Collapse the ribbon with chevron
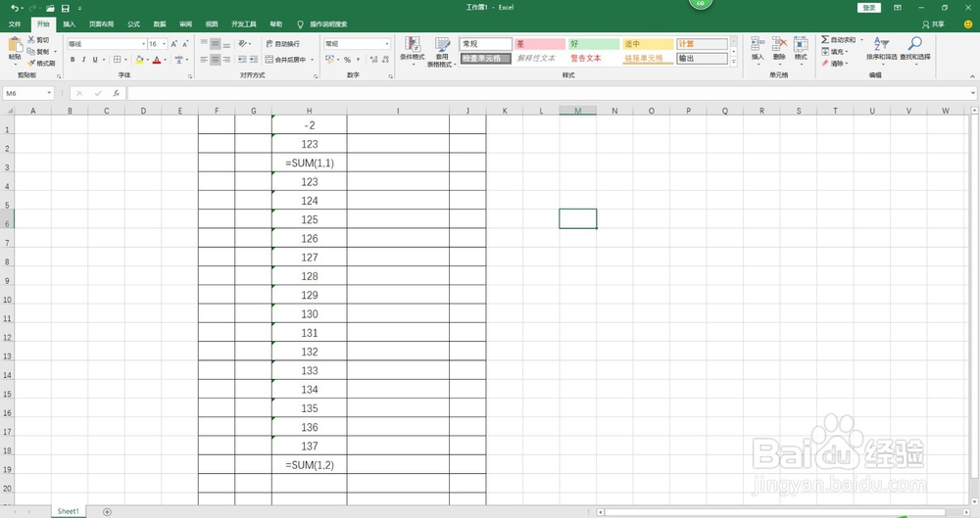Screen dimensions: 980x518 pyautogui.click(x=972, y=75)
